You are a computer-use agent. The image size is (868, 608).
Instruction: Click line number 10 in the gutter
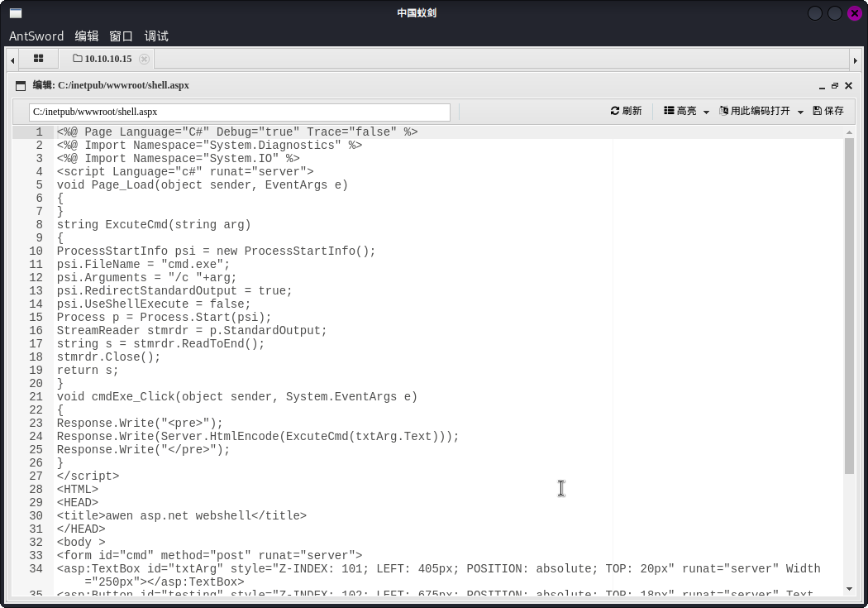[36, 251]
